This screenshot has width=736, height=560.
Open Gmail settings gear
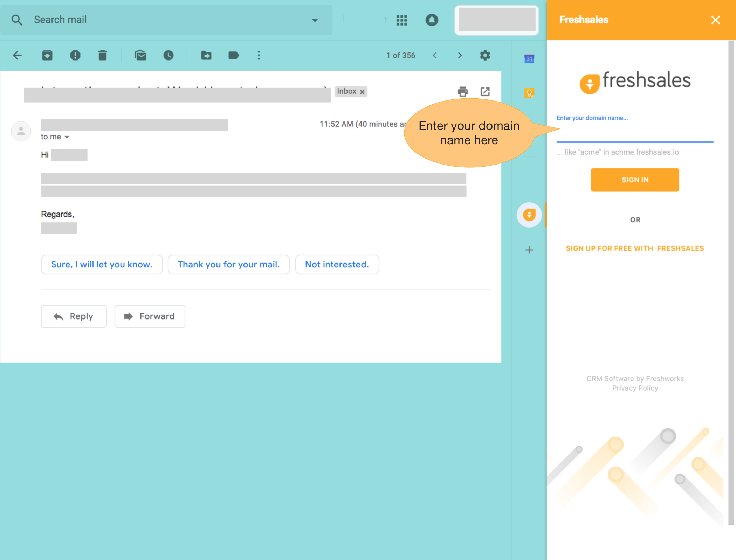[485, 55]
